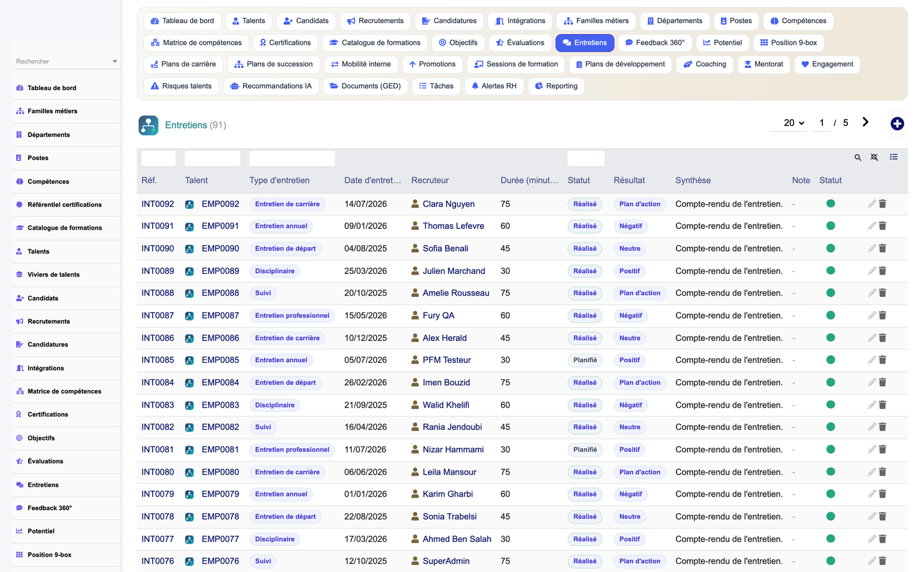Click the add new entretien plus icon
Image resolution: width=924 pixels, height=572 pixels.
[897, 123]
